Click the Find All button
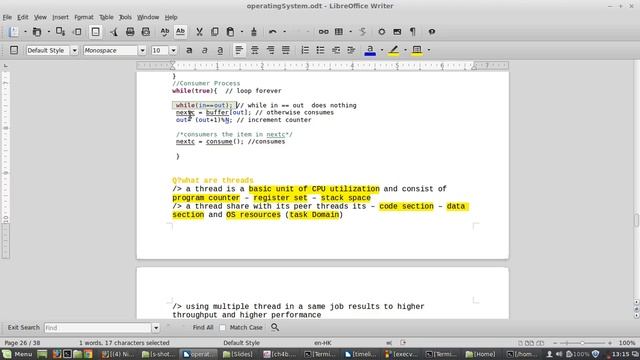The image size is (640, 360). pos(203,327)
